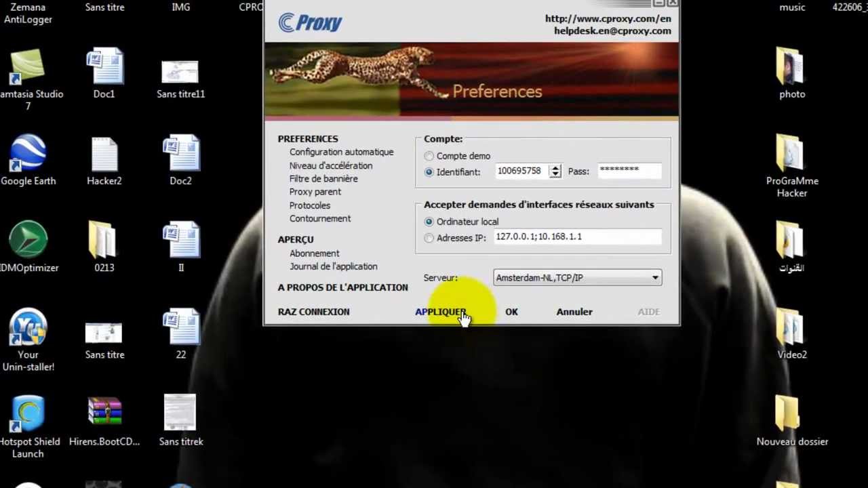The width and height of the screenshot is (868, 488).
Task: Open the Doc2 Word document icon
Action: (x=181, y=153)
